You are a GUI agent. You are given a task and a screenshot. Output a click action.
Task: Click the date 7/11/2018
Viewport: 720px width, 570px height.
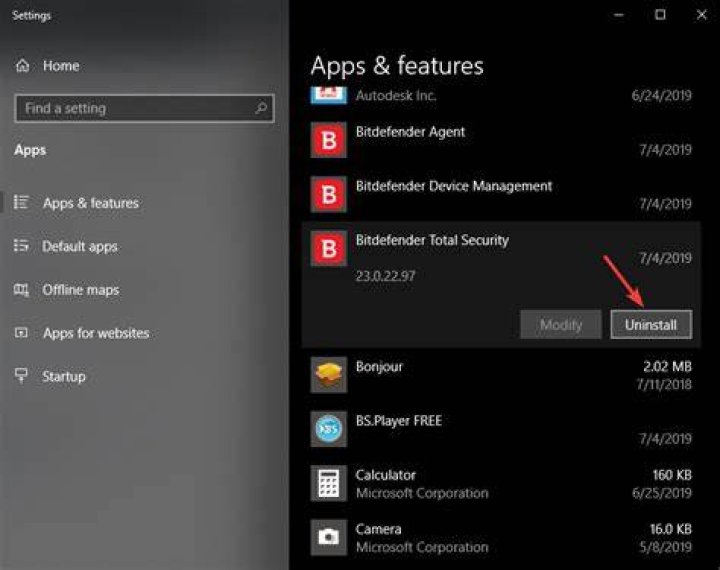tap(664, 384)
